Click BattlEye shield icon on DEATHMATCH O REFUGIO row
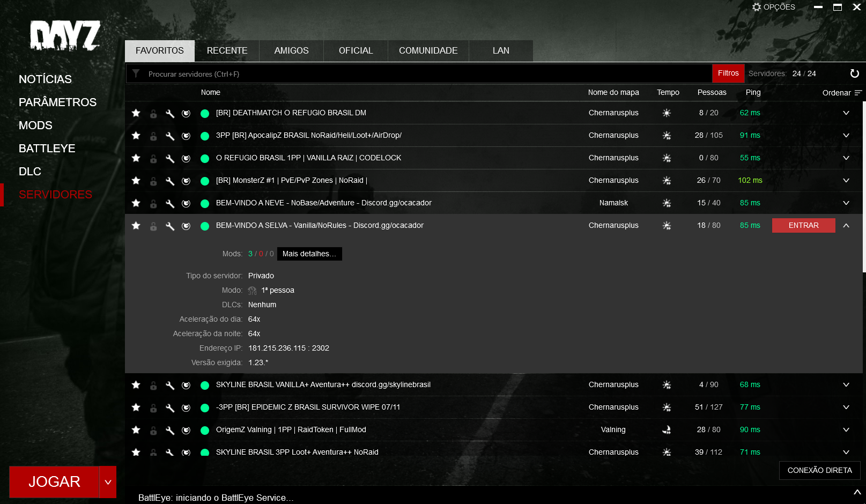Screen dimensions: 866x504 click(186, 114)
